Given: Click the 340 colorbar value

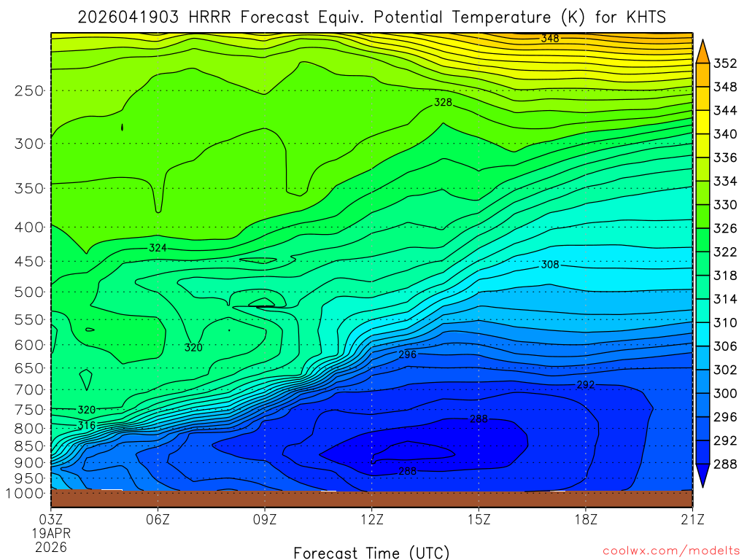Looking at the screenshot, I should (x=725, y=134).
